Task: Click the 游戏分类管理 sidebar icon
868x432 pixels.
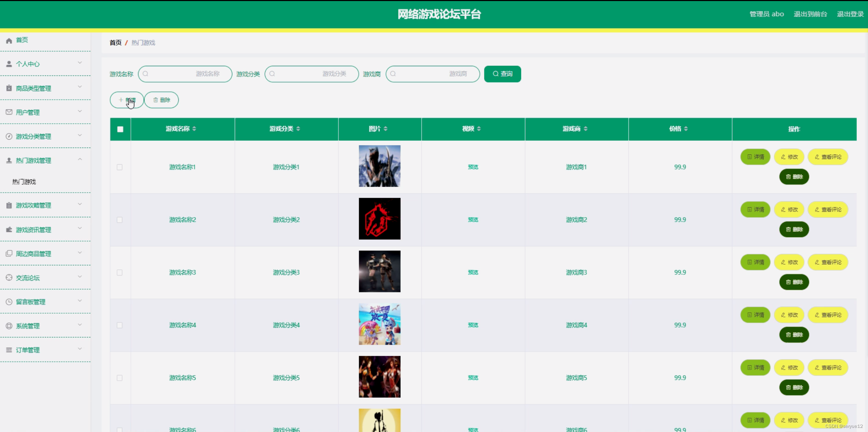Action: [9, 136]
